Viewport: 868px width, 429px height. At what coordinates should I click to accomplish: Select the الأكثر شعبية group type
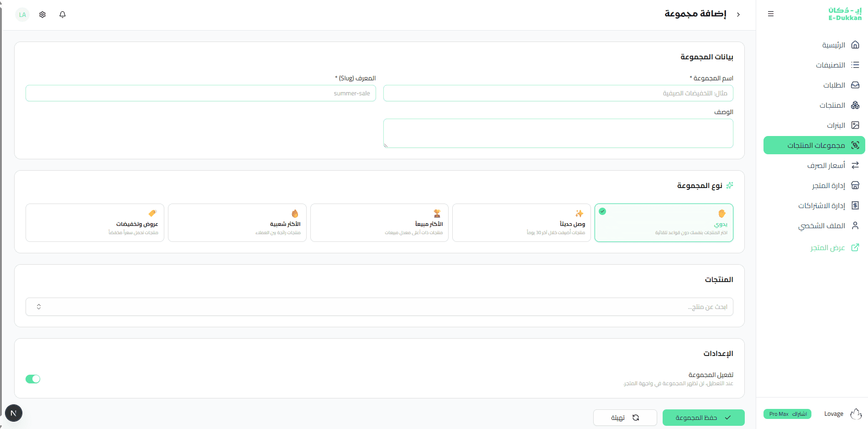click(237, 223)
